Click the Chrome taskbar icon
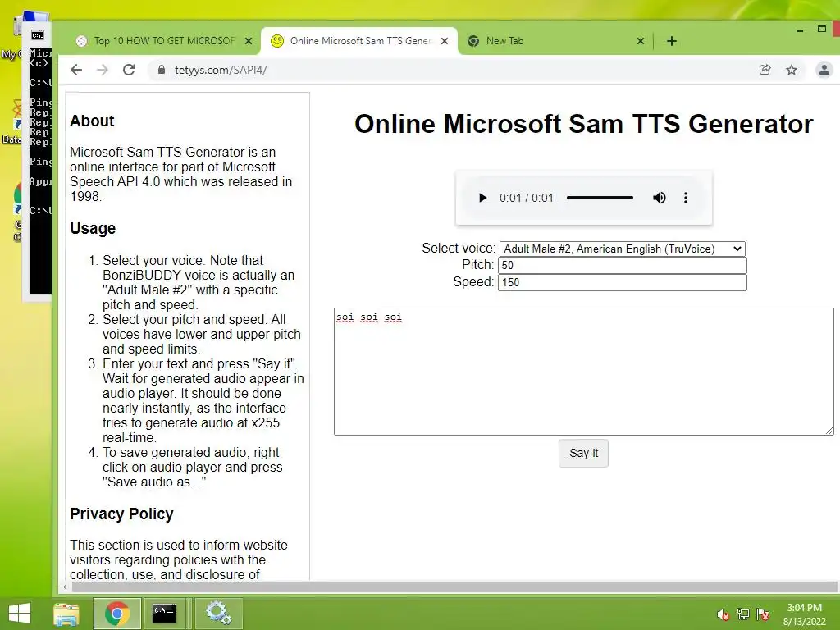Image resolution: width=840 pixels, height=630 pixels. point(117,614)
